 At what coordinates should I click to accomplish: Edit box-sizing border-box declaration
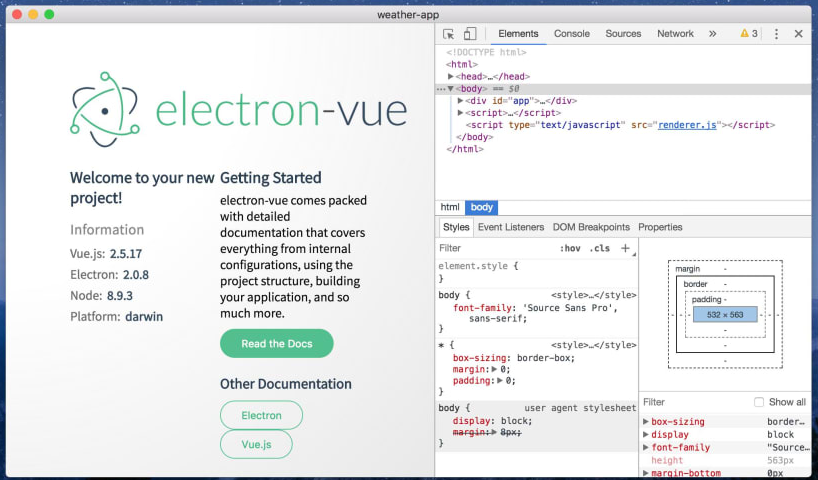[514, 358]
